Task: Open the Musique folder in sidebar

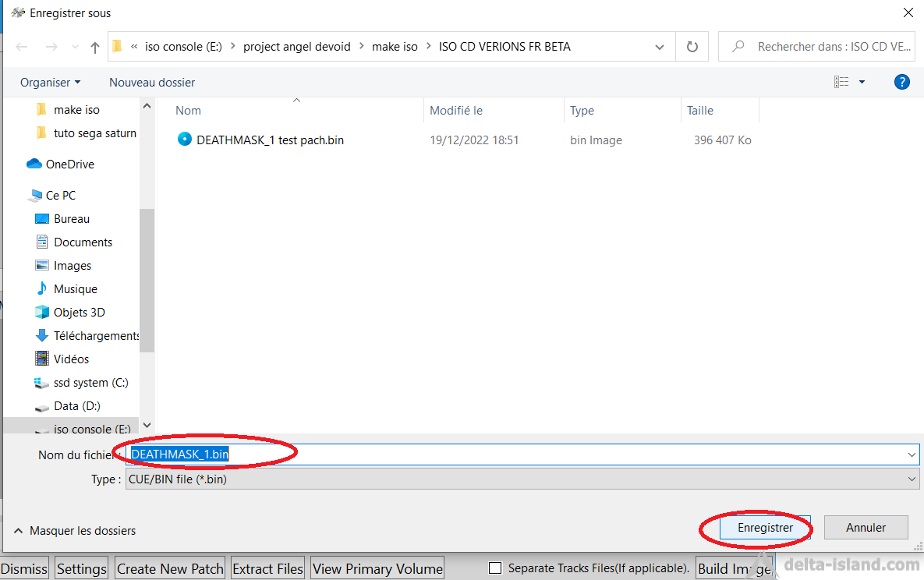Action: click(75, 288)
